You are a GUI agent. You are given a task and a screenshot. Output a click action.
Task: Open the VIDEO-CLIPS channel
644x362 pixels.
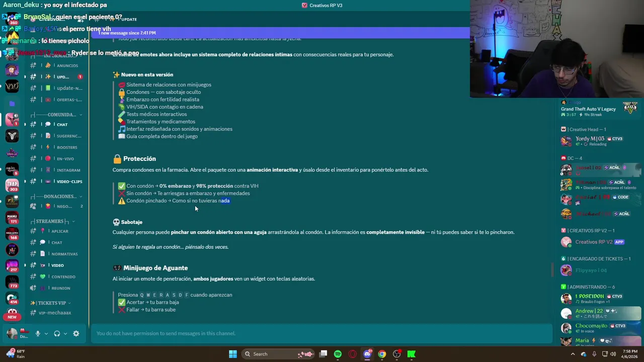56,182
